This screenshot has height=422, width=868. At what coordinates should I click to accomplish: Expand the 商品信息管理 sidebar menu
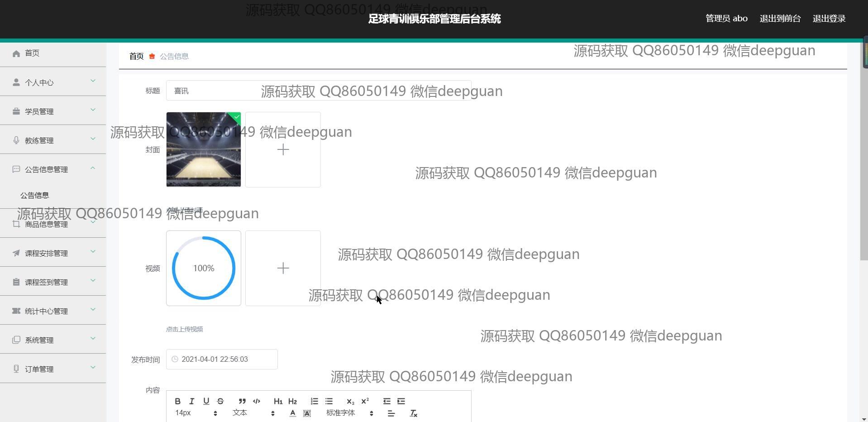coord(53,224)
